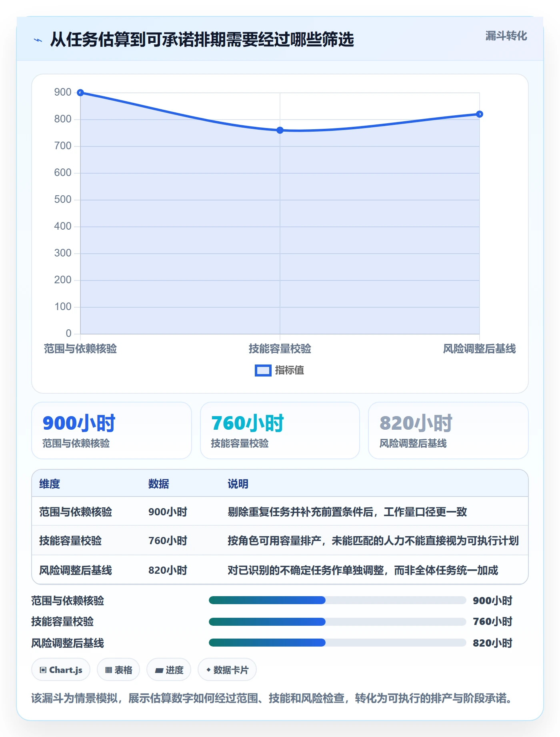Click the 范围与依赖核验 x-axis label
Image resolution: width=560 pixels, height=737 pixels.
click(x=80, y=349)
